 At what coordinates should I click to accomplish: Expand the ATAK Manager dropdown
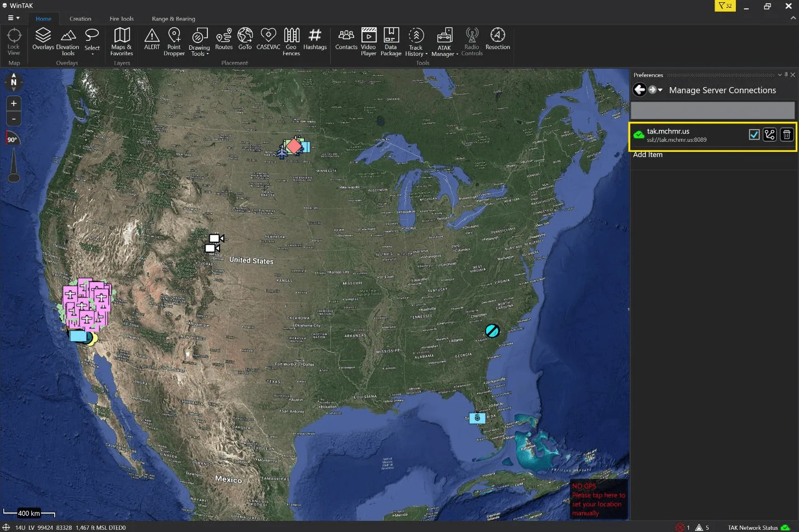coord(457,54)
